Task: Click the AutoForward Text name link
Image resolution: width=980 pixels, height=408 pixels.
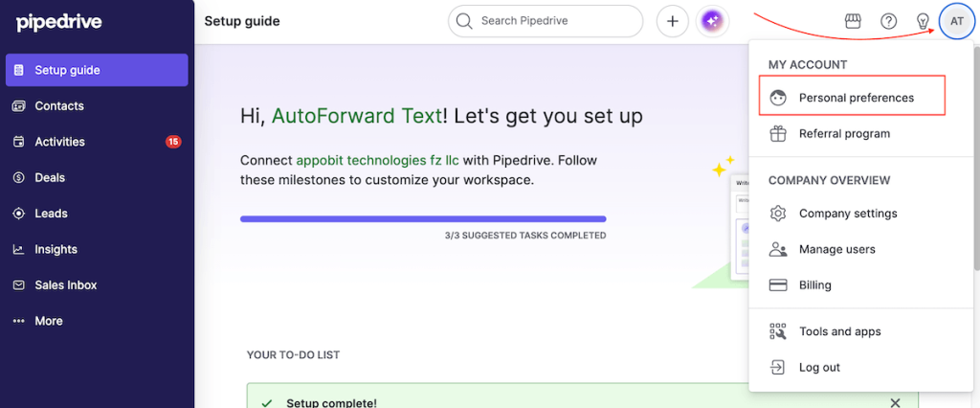Action: click(x=356, y=116)
